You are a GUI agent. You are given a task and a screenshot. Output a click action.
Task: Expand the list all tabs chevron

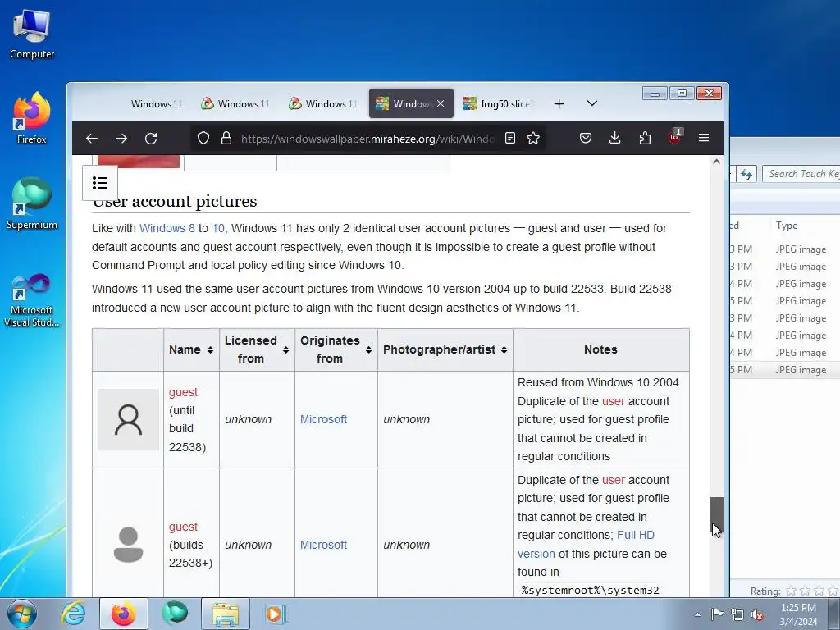(592, 103)
